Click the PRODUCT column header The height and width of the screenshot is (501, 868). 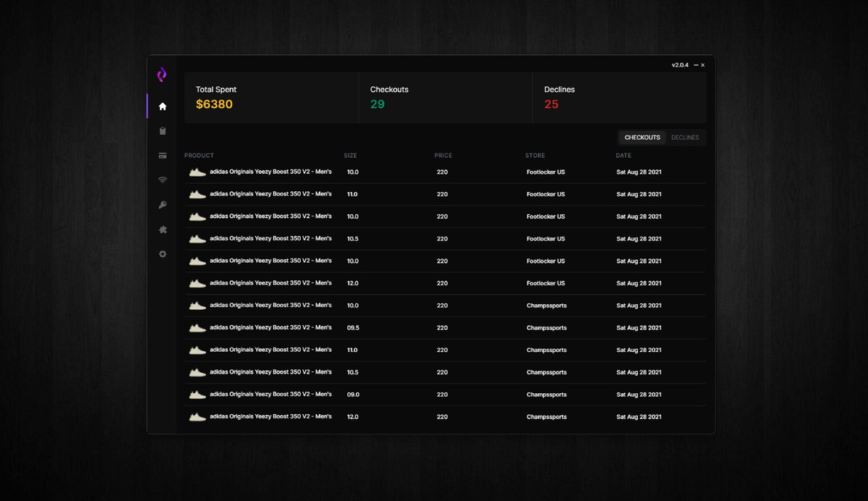pyautogui.click(x=199, y=156)
